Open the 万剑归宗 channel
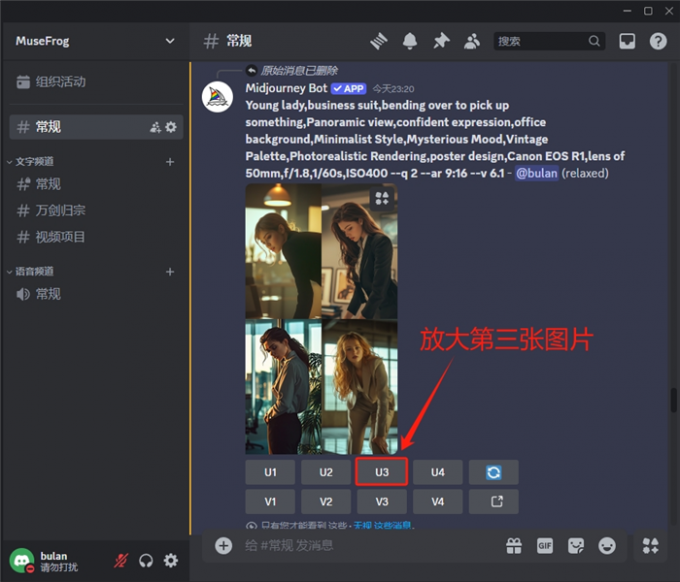Viewport: 680px width, 582px height. [96, 210]
